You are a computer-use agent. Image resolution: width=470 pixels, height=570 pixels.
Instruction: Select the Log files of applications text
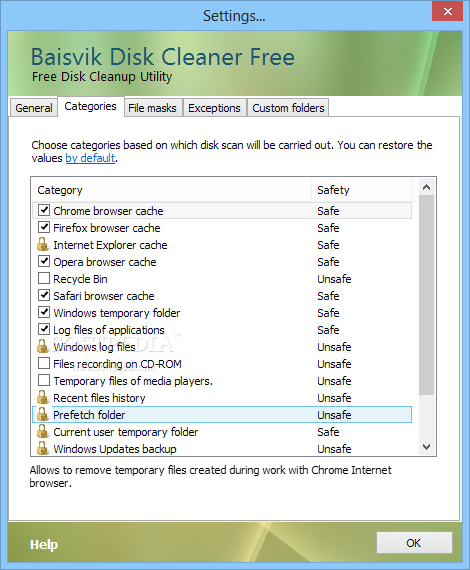point(109,330)
